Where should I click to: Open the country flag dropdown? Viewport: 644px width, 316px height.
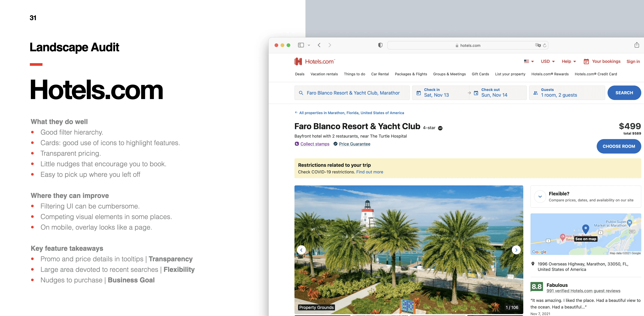click(x=529, y=61)
